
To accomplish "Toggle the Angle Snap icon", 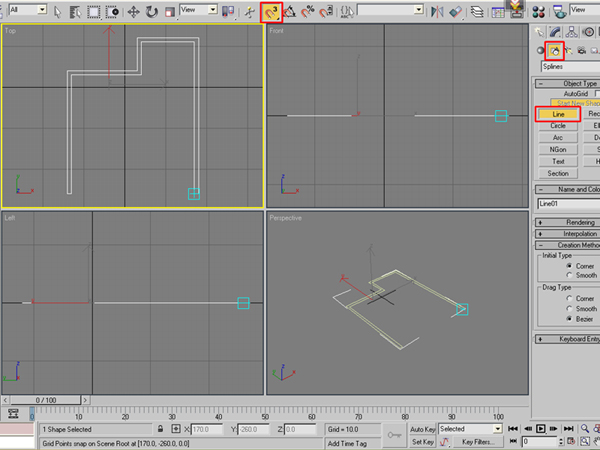I will click(290, 12).
